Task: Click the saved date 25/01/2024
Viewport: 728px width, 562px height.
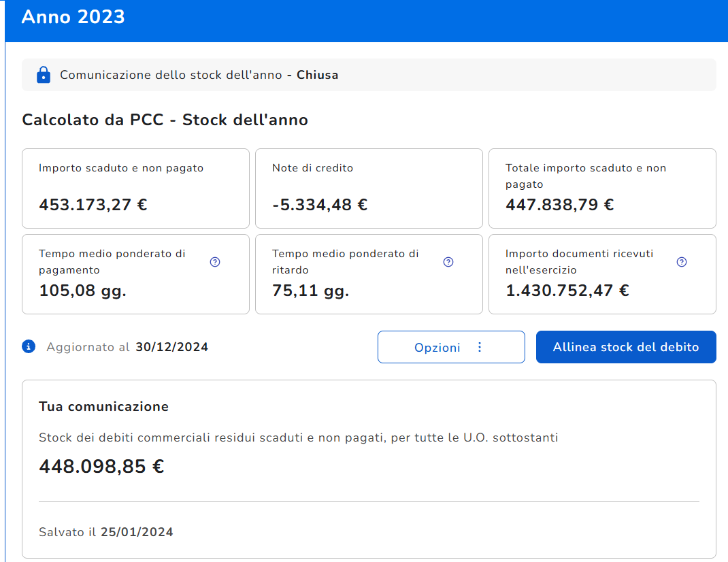Action: [137, 532]
